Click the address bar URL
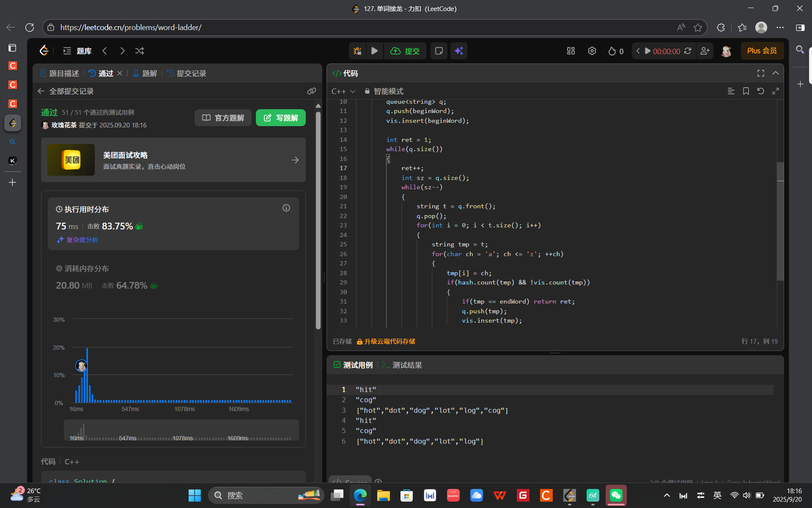This screenshot has width=812, height=508. [131, 28]
